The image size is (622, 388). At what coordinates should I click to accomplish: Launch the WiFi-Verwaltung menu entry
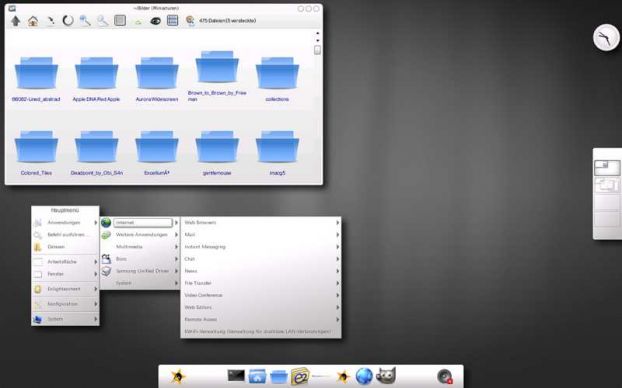261,332
